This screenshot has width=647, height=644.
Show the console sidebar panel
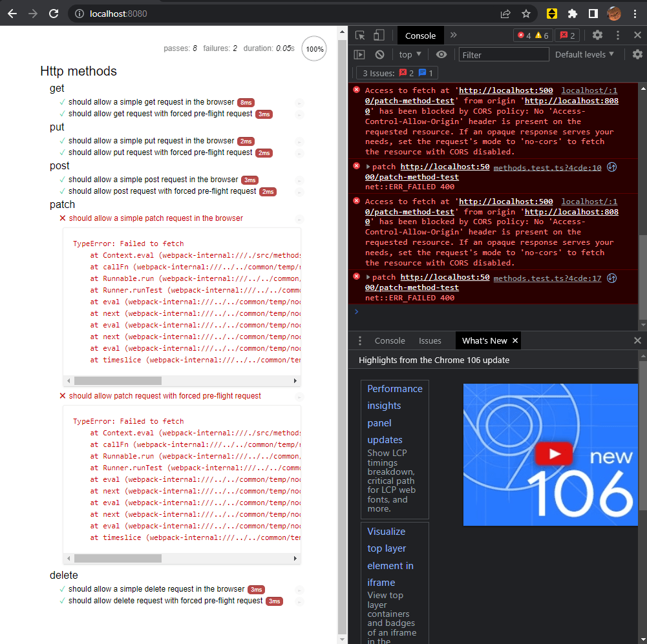point(359,54)
